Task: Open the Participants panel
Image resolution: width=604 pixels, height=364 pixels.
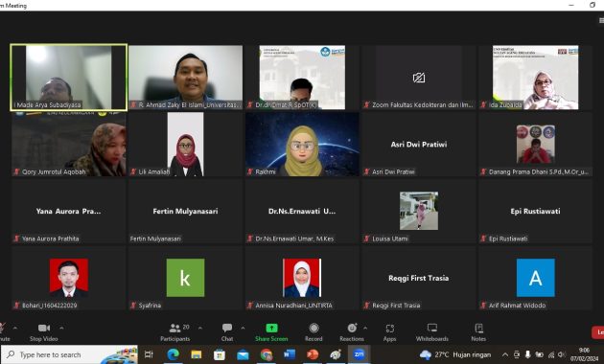Action: (175, 332)
